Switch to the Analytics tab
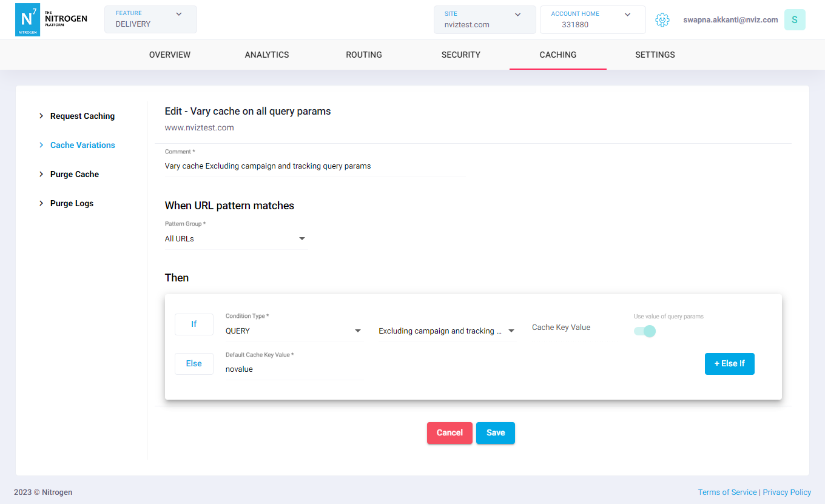 click(267, 55)
